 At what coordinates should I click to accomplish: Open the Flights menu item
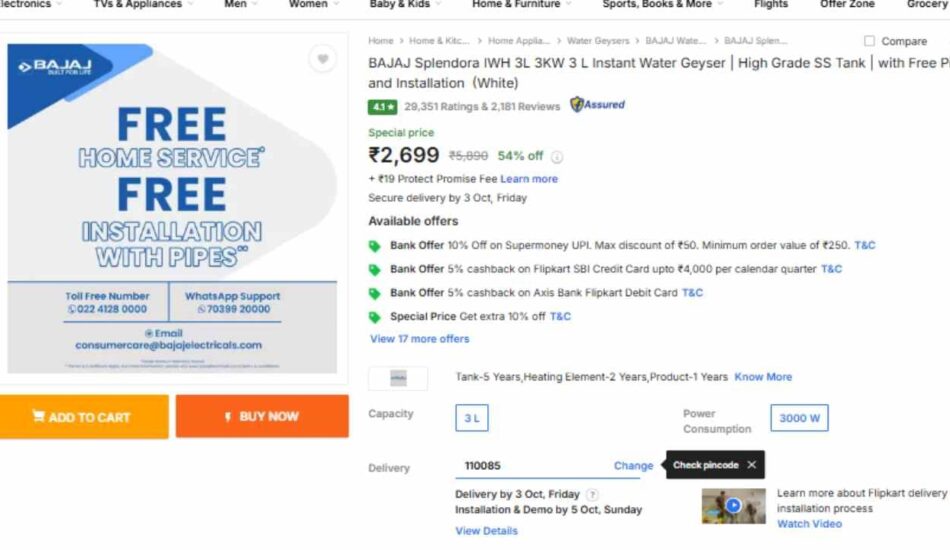pos(770,4)
